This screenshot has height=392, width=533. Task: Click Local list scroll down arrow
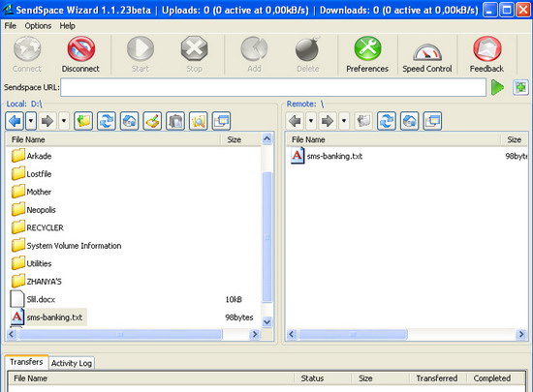point(267,321)
